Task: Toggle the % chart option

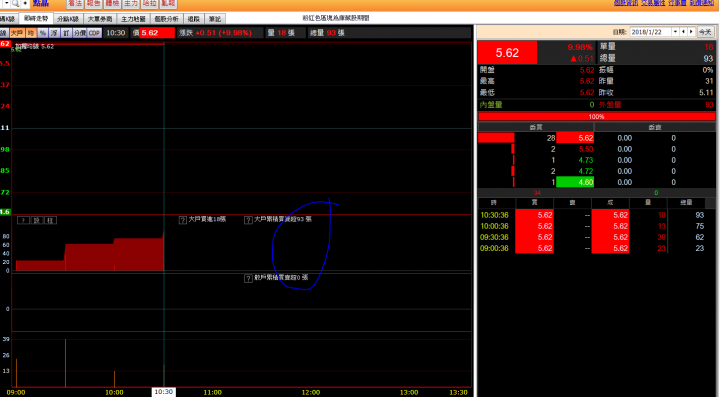Action: [x=43, y=33]
